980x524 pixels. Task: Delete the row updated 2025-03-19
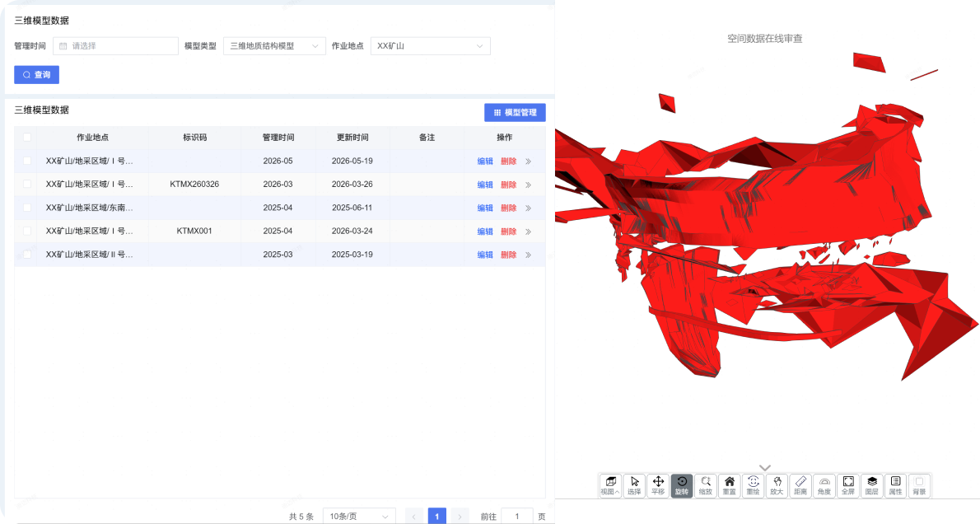508,255
